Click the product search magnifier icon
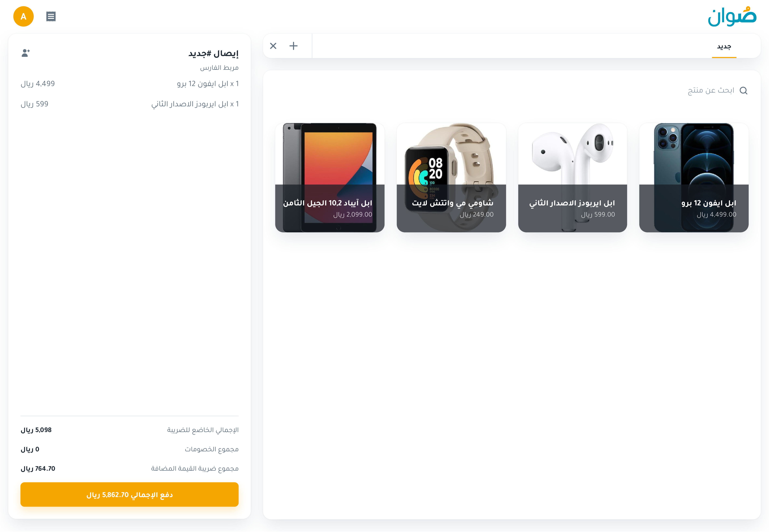This screenshot has width=769, height=532. pyautogui.click(x=743, y=91)
